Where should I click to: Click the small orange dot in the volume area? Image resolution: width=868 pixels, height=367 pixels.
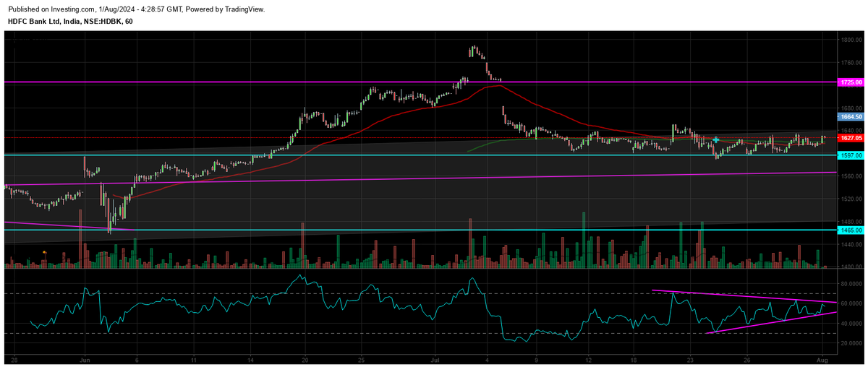(45, 251)
